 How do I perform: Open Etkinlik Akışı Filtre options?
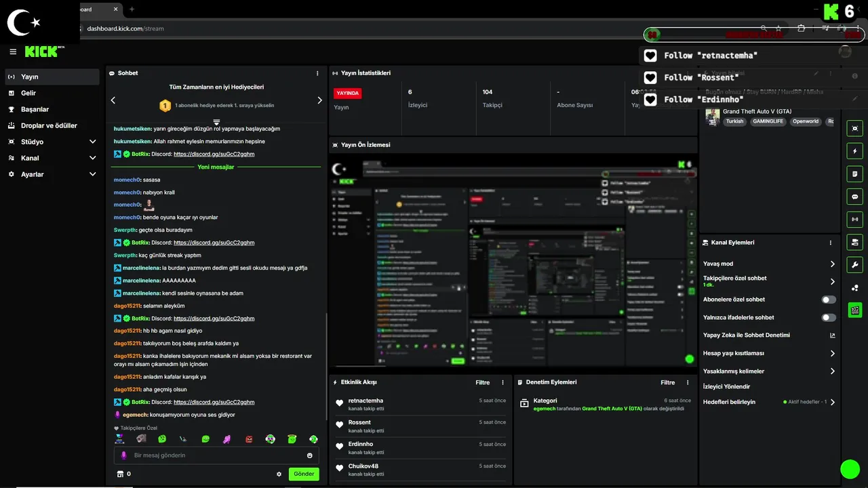482,382
